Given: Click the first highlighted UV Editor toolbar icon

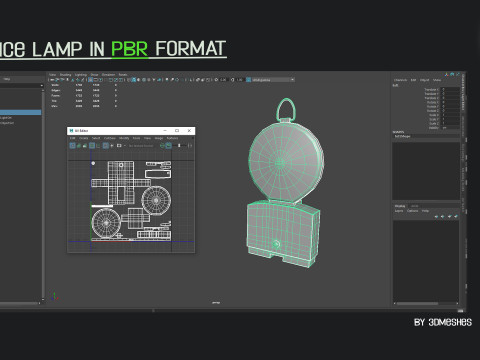Looking at the screenshot, I should click(x=72, y=146).
